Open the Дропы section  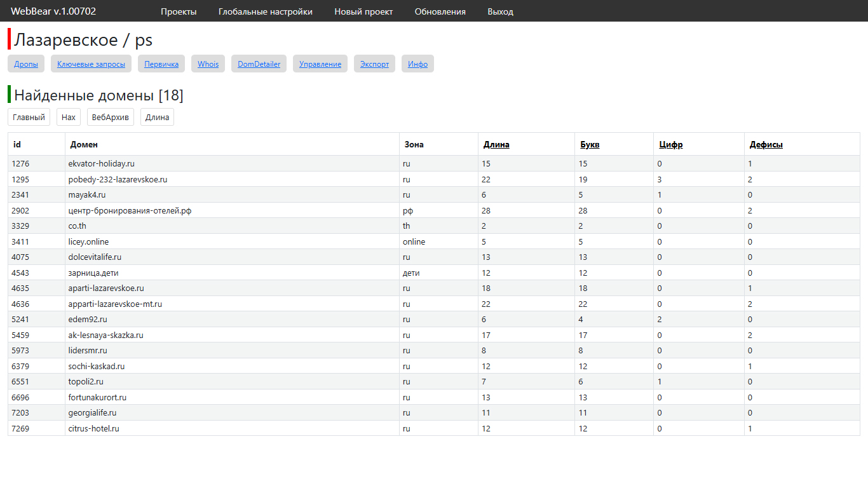pyautogui.click(x=26, y=64)
